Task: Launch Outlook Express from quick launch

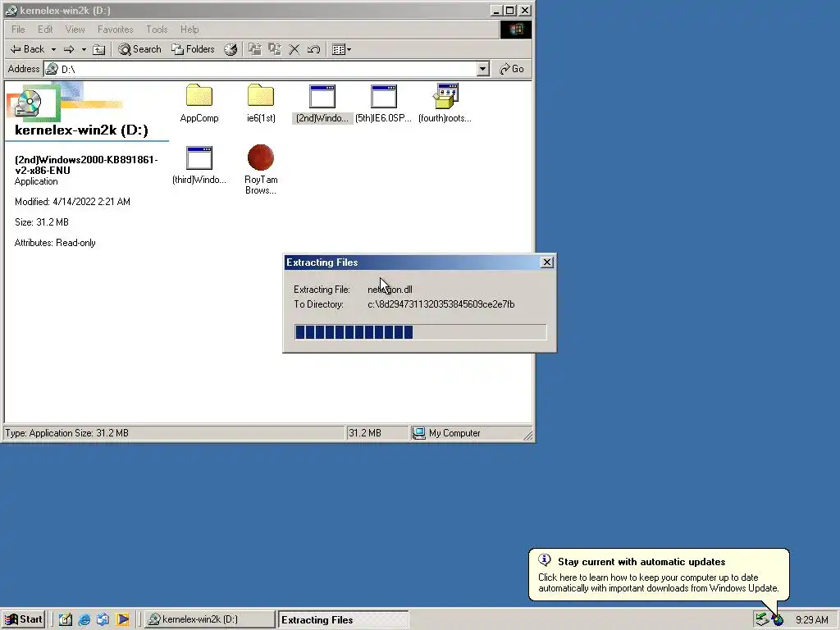Action: pyautogui.click(x=103, y=620)
